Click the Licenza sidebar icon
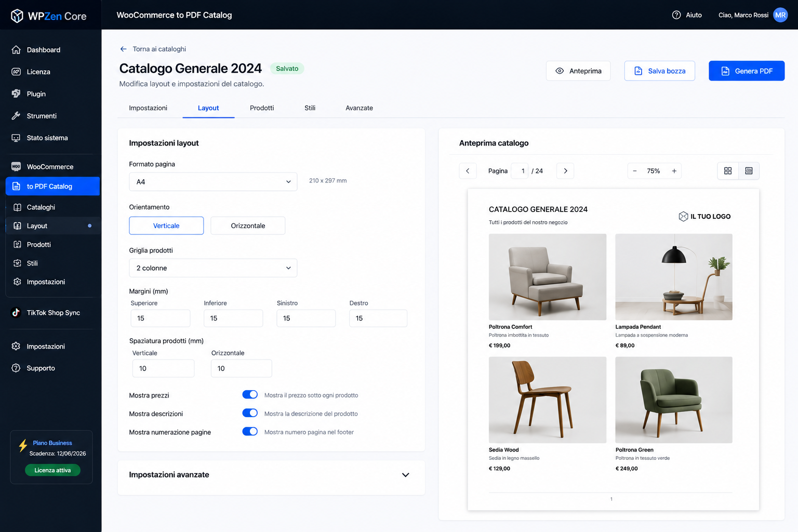Image resolution: width=798 pixels, height=532 pixels. 16,72
